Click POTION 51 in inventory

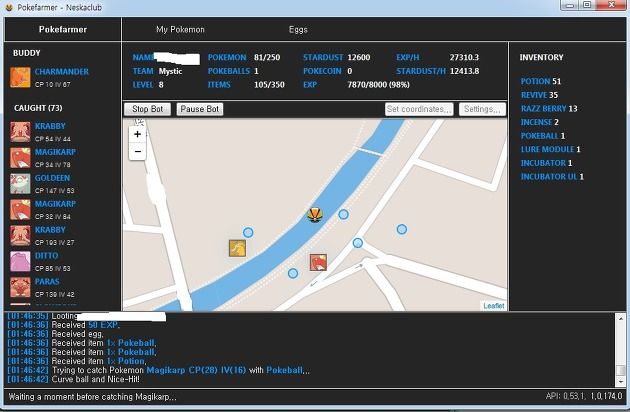(541, 81)
